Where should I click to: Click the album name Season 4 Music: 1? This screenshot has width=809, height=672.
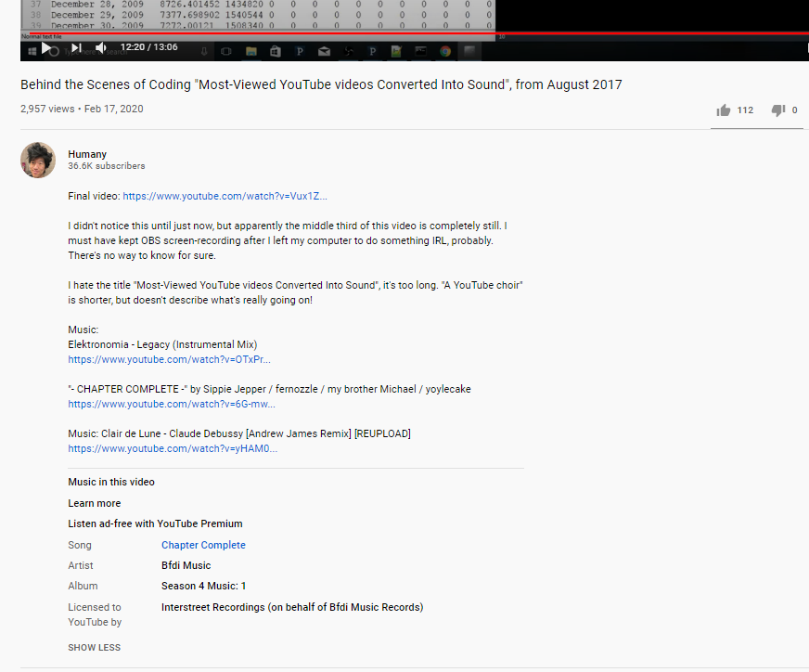203,586
